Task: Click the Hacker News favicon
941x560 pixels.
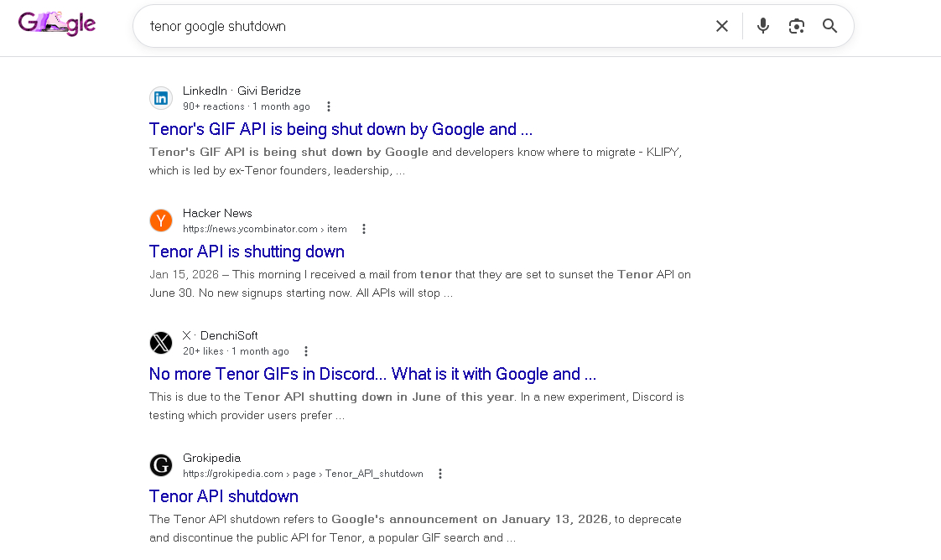Action: point(161,220)
